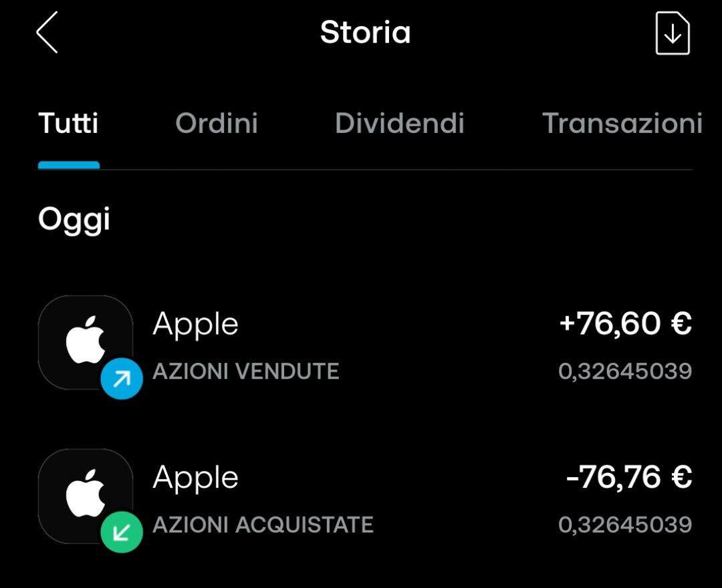This screenshot has height=588, width=722.
Task: Tap the blue sell arrow badge
Action: pos(122,379)
